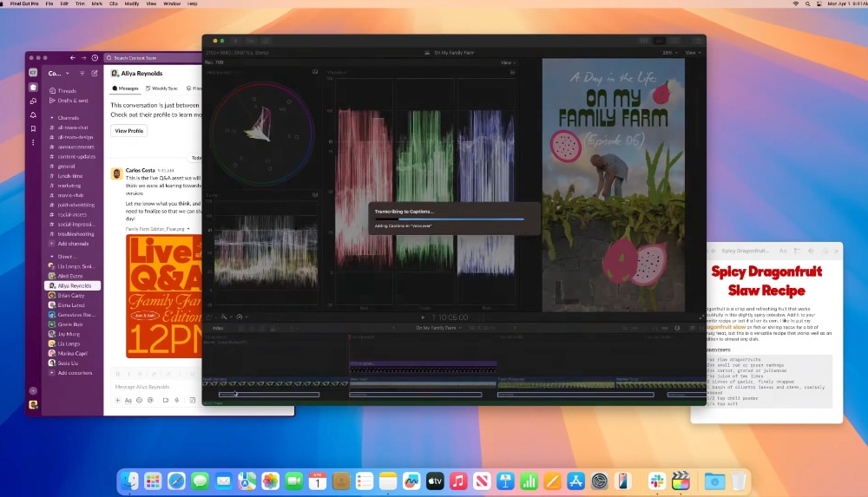Open Freeform from the Dock
868x497 pixels.
411,481
